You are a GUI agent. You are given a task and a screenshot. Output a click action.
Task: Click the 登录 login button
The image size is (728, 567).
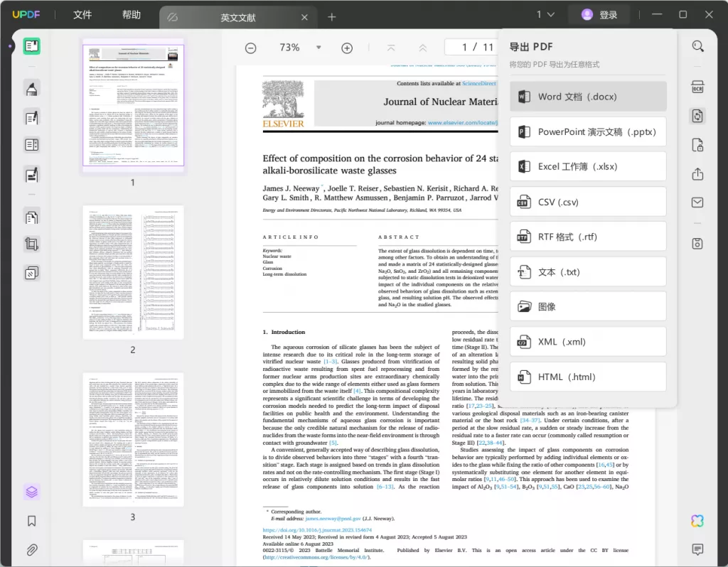point(599,15)
